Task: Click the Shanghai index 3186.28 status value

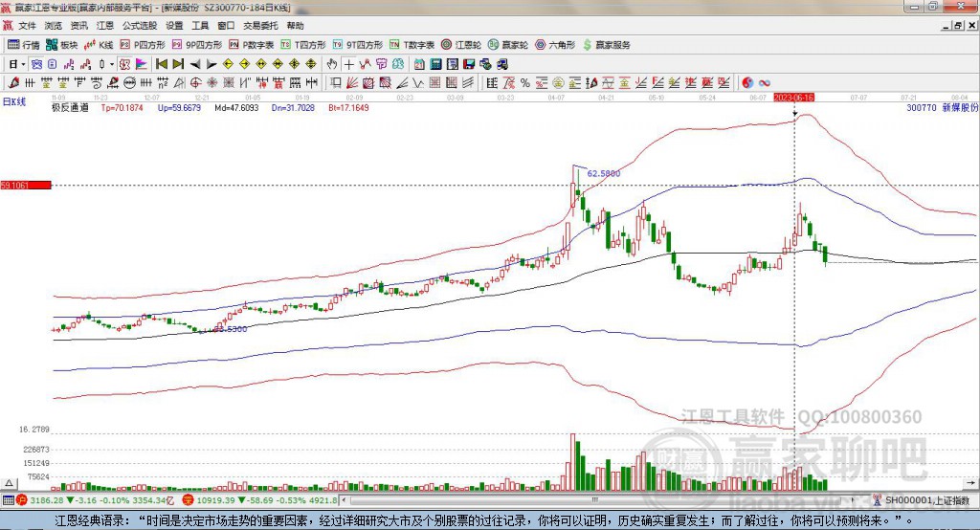Action: point(47,500)
